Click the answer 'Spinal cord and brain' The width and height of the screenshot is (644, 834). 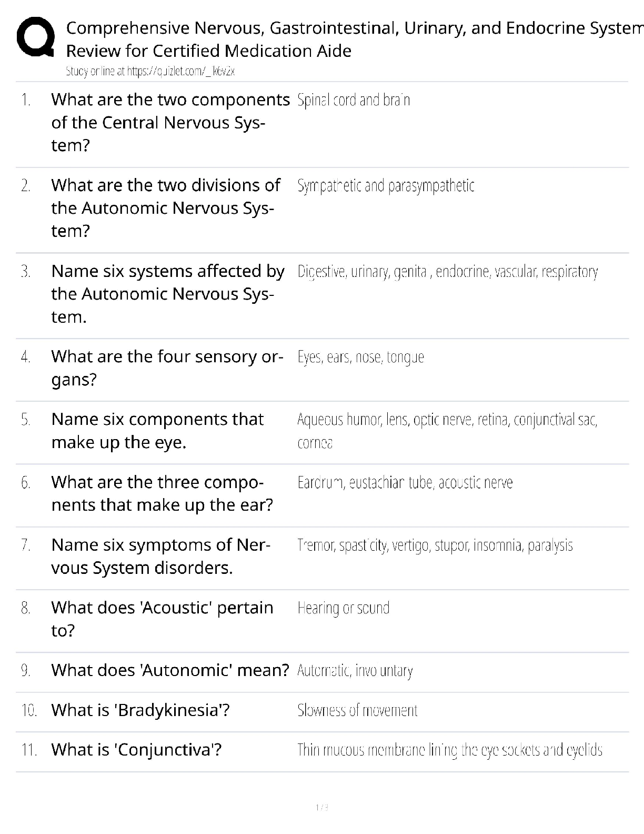[353, 100]
